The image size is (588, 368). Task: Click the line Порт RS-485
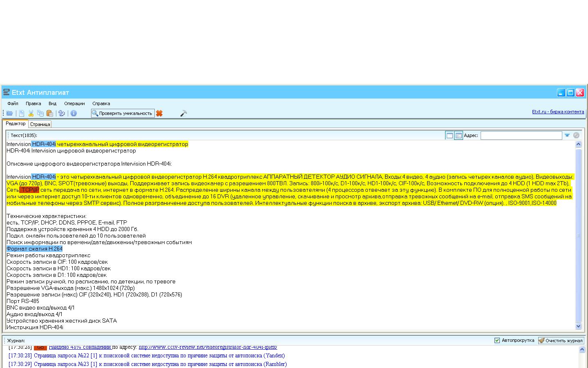pyautogui.click(x=23, y=301)
